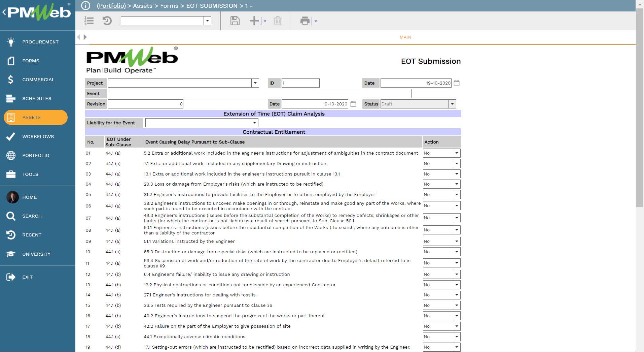Image resolution: width=644 pixels, height=352 pixels.
Task: Open the record list view icon
Action: (x=89, y=21)
